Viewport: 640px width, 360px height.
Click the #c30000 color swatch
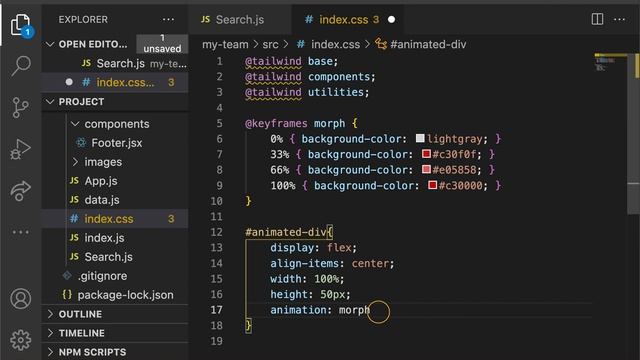[x=433, y=185]
